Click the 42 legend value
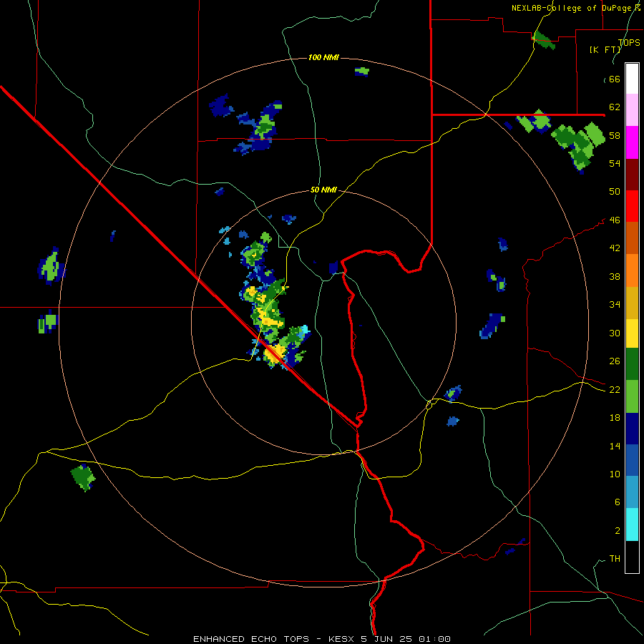This screenshot has height=644, width=644. click(615, 248)
